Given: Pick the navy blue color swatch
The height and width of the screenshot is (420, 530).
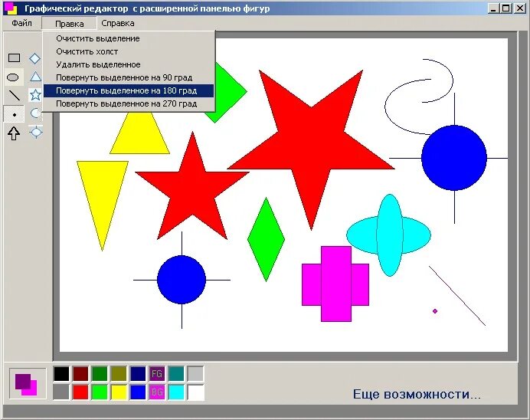Looking at the screenshot, I should tap(138, 374).
